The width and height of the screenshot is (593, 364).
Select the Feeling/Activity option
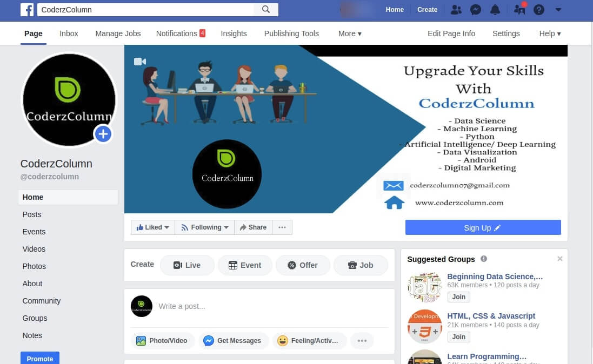309,341
